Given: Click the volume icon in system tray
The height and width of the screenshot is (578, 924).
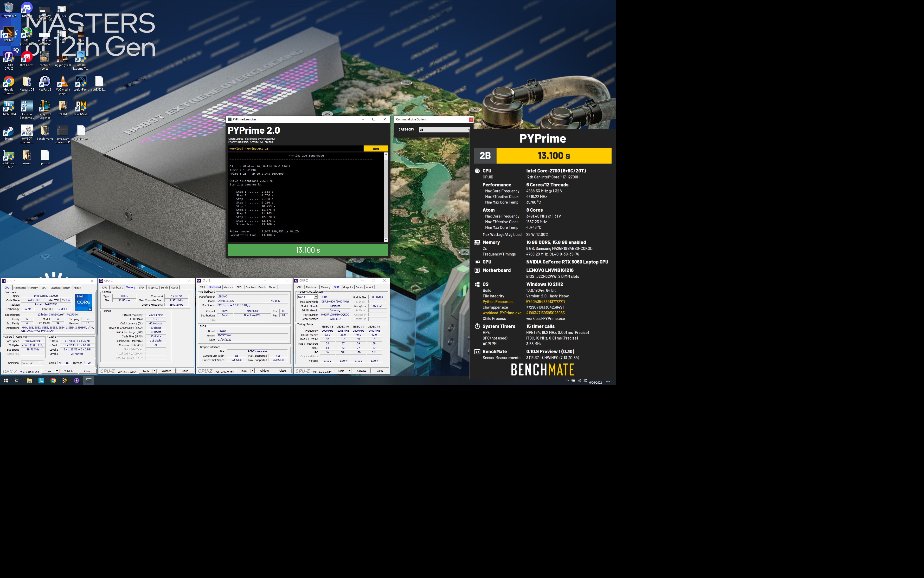Looking at the screenshot, I should [x=585, y=381].
